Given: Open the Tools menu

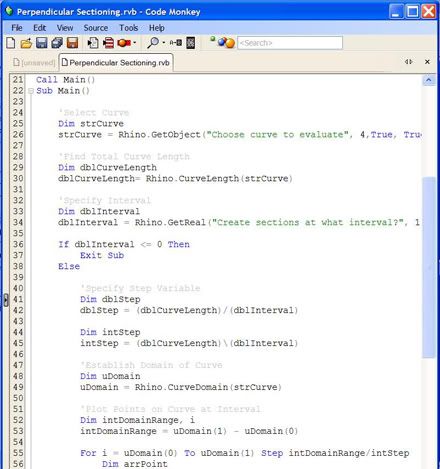Looking at the screenshot, I should coord(129,28).
